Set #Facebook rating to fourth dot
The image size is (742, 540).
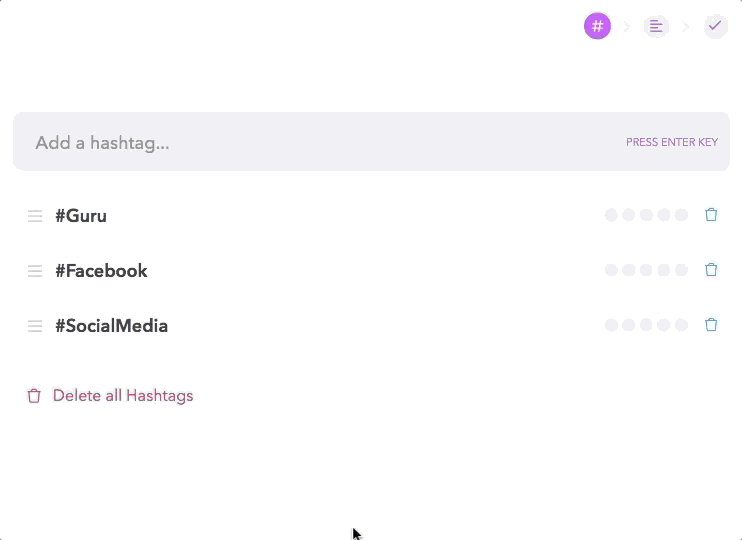[663, 270]
